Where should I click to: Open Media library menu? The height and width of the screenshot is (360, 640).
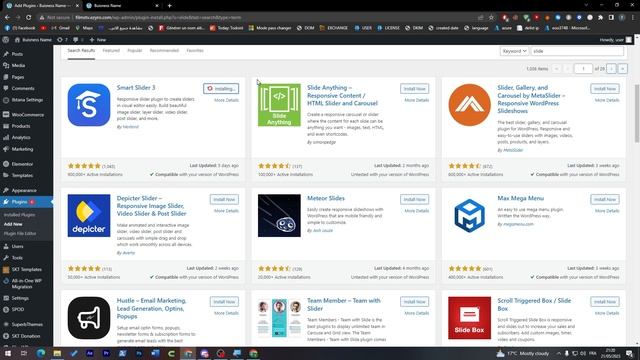[18, 65]
